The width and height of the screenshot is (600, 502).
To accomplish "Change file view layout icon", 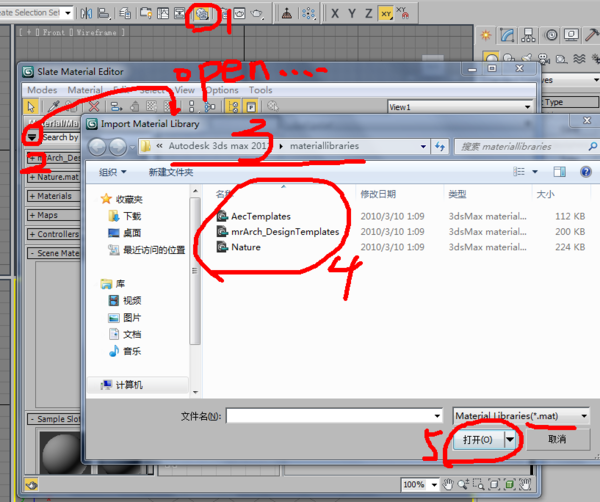I will click(519, 172).
